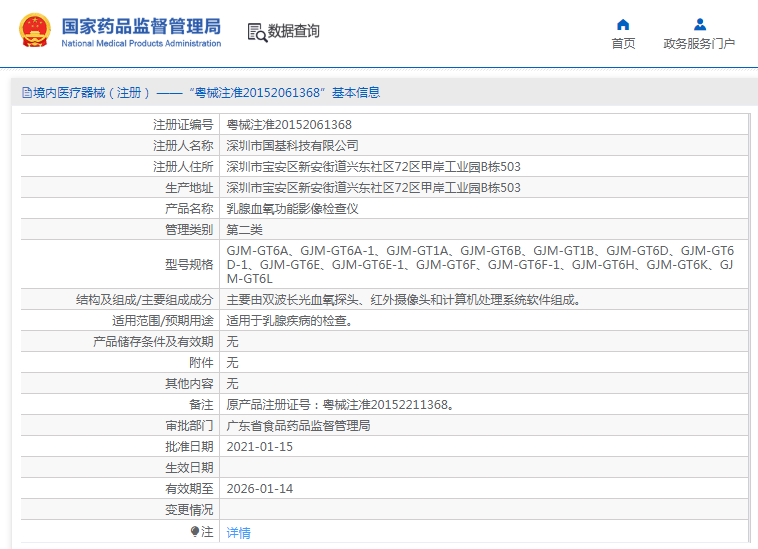Click the 型号规格 row label
This screenshot has width=758, height=549.
(189, 264)
